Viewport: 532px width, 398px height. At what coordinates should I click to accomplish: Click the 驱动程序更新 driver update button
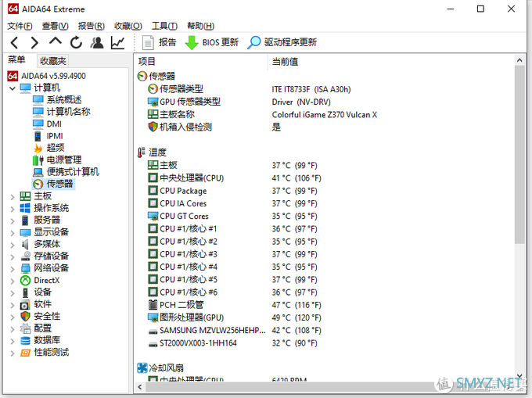coord(282,42)
